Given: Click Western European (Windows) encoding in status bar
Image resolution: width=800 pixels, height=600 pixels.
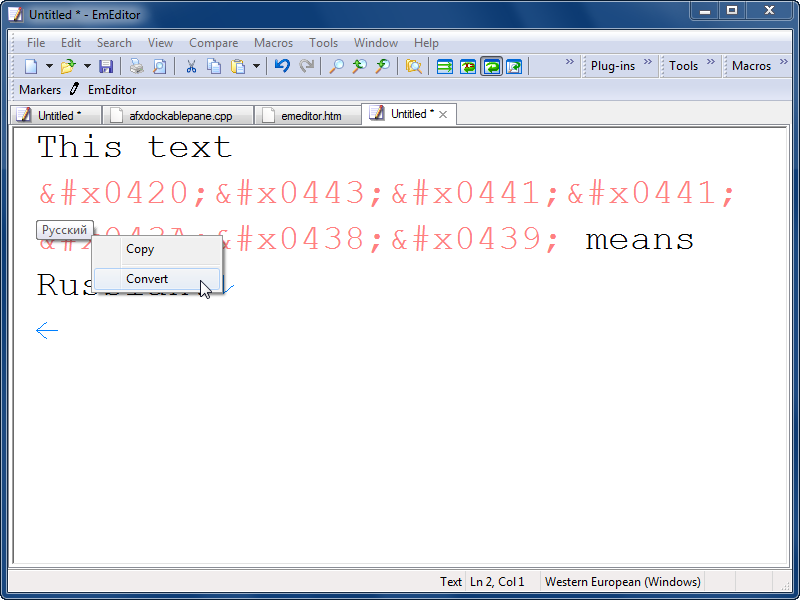Looking at the screenshot, I should (622, 582).
